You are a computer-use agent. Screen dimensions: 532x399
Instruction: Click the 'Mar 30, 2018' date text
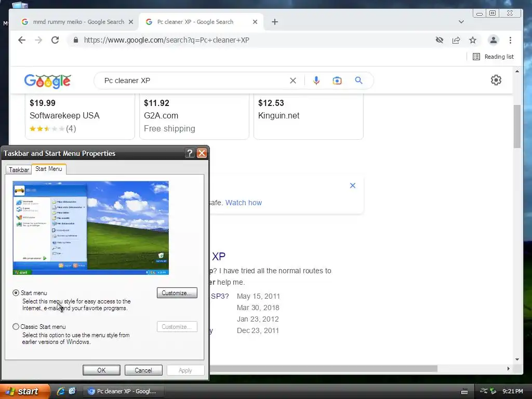258,308
